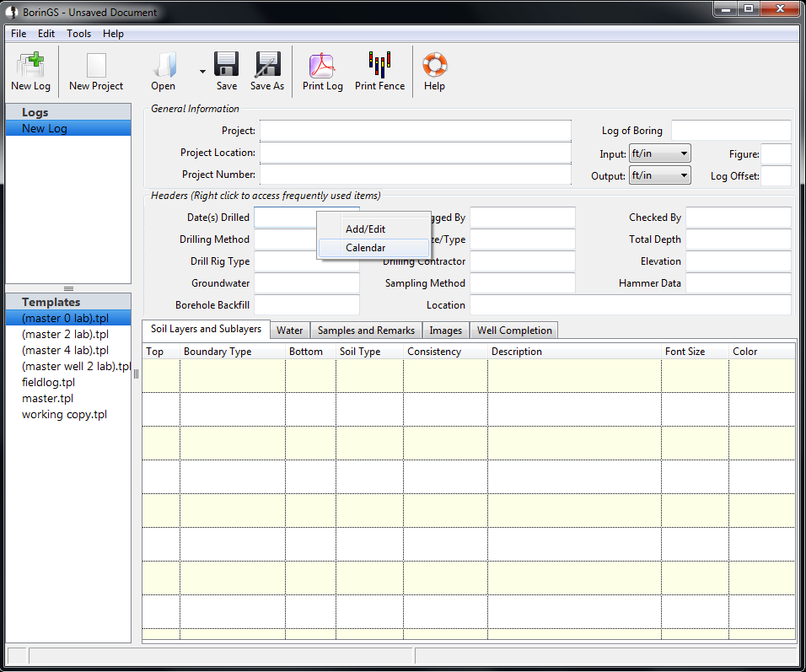This screenshot has height=672, width=806.
Task: Click the Color column header
Action: pos(762,351)
